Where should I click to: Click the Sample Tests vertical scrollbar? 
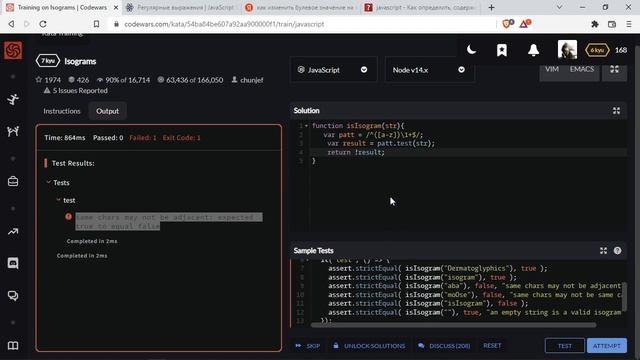tap(624, 296)
